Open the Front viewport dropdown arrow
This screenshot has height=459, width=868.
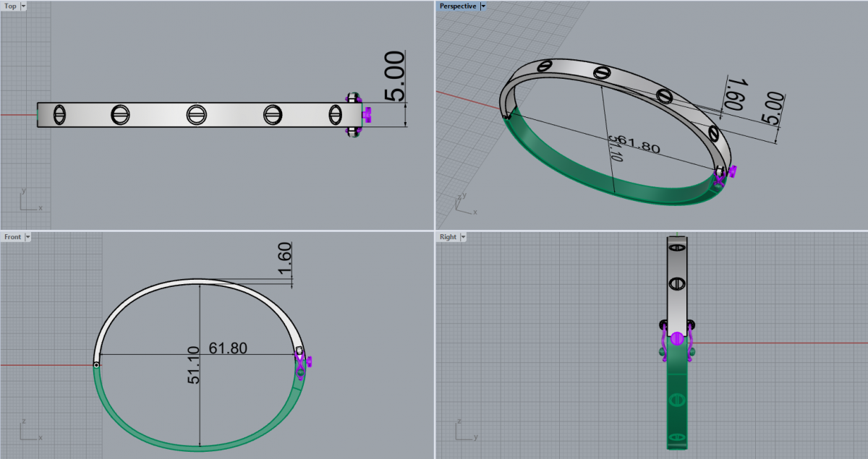pos(27,236)
